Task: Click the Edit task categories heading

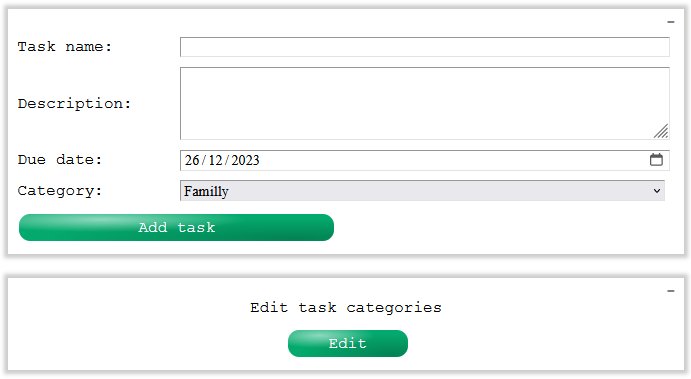Action: click(x=346, y=308)
